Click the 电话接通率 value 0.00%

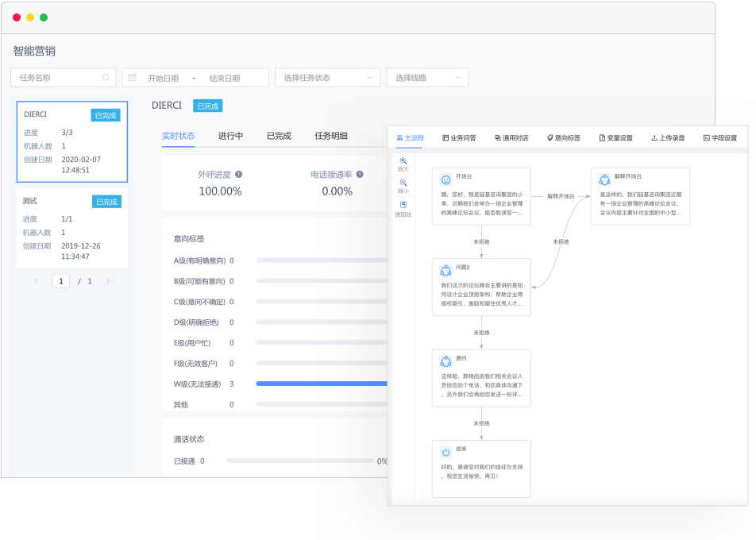[337, 191]
